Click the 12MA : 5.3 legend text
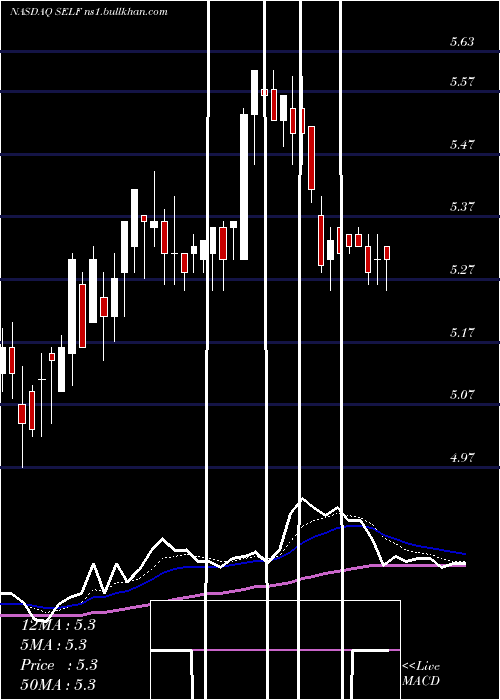This screenshot has width=500, height=700. pyautogui.click(x=58, y=625)
